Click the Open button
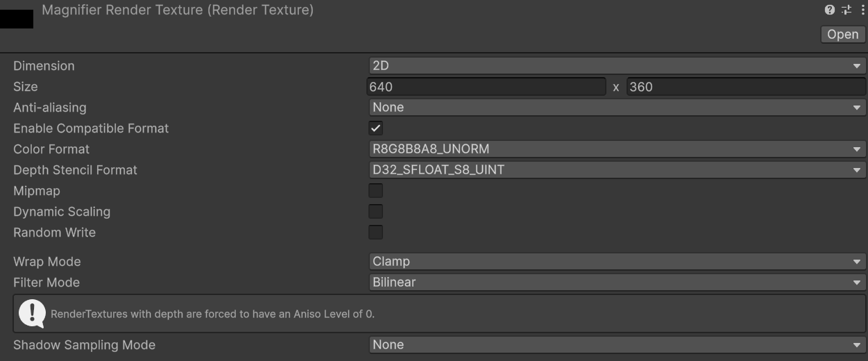 click(843, 34)
